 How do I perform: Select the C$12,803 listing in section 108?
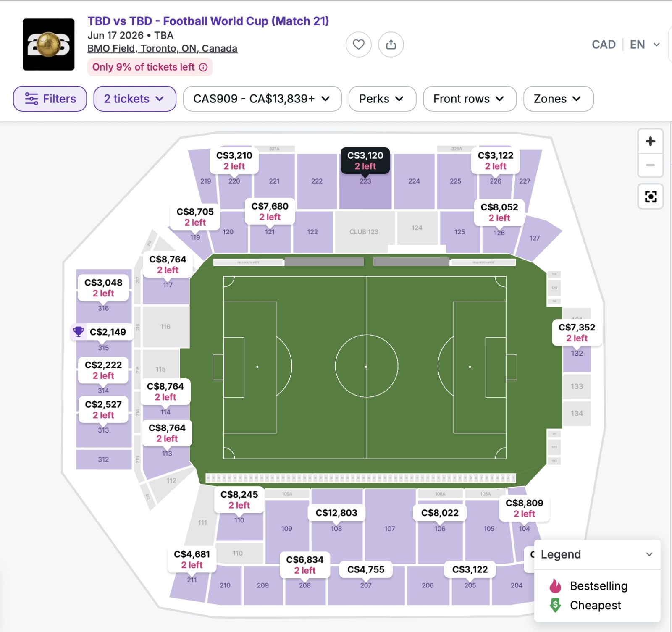tap(336, 513)
